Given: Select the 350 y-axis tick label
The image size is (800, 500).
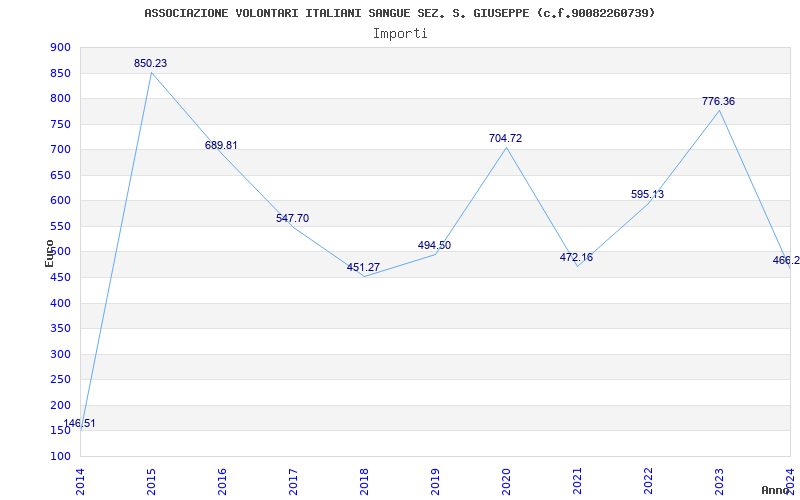Looking at the screenshot, I should pyautogui.click(x=60, y=329).
